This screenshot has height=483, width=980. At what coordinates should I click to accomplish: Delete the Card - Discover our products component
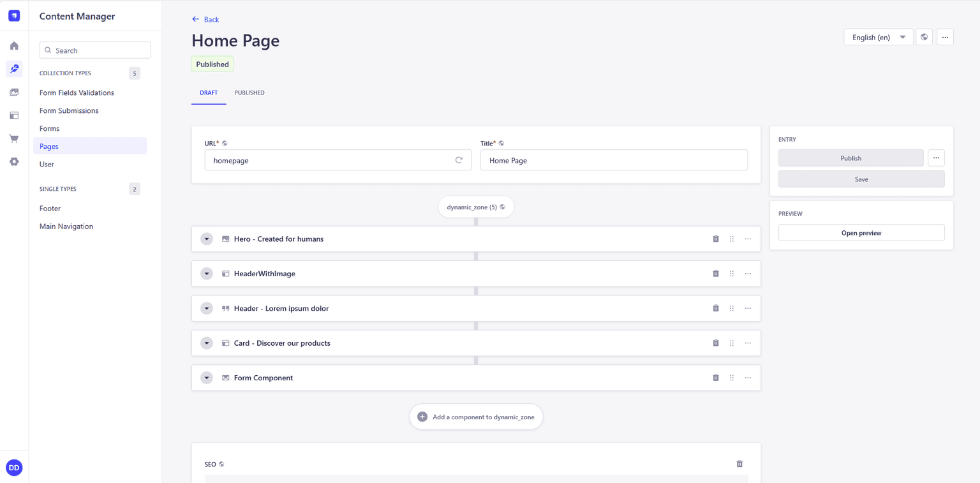(x=716, y=343)
